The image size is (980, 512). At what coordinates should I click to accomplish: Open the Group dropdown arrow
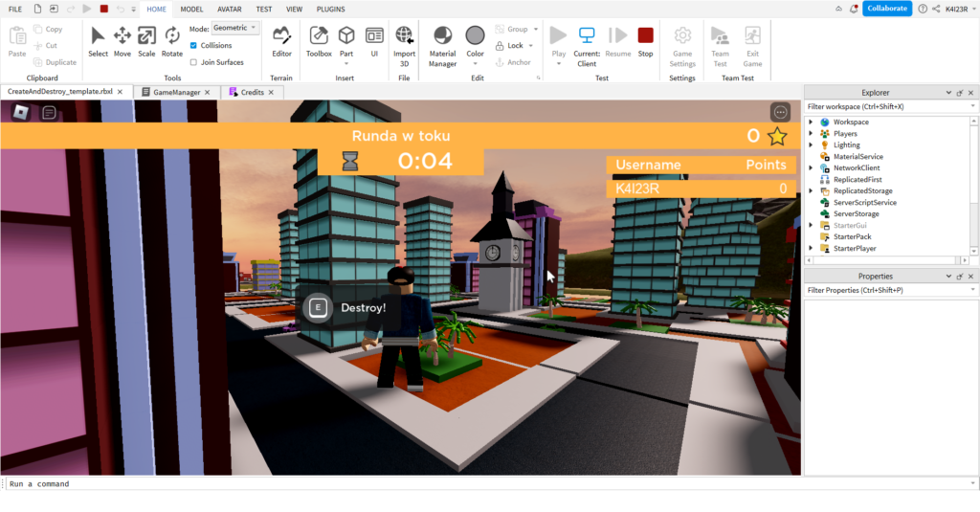[536, 29]
